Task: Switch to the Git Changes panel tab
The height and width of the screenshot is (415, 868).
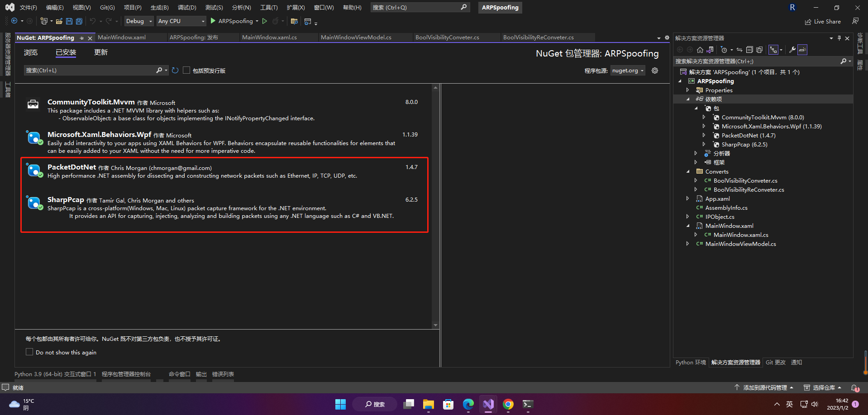Action: click(x=776, y=363)
